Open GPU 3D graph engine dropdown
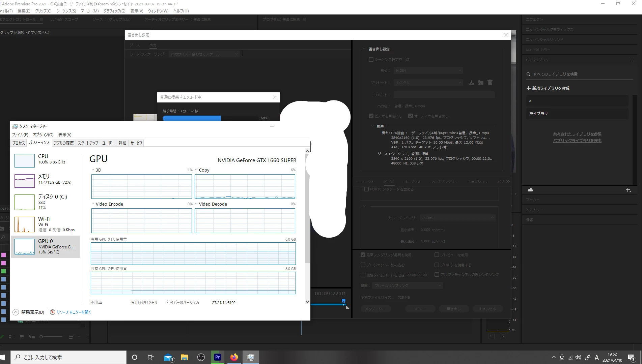The image size is (642, 364). coord(93,170)
